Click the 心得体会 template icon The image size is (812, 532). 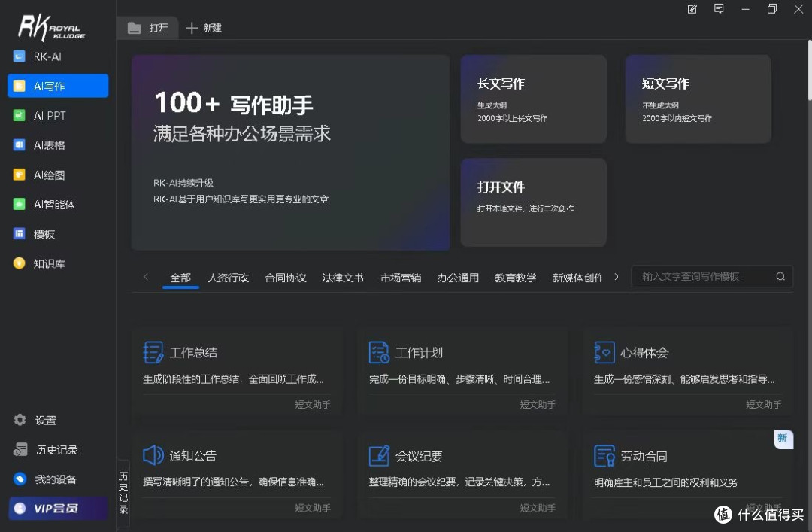[604, 353]
